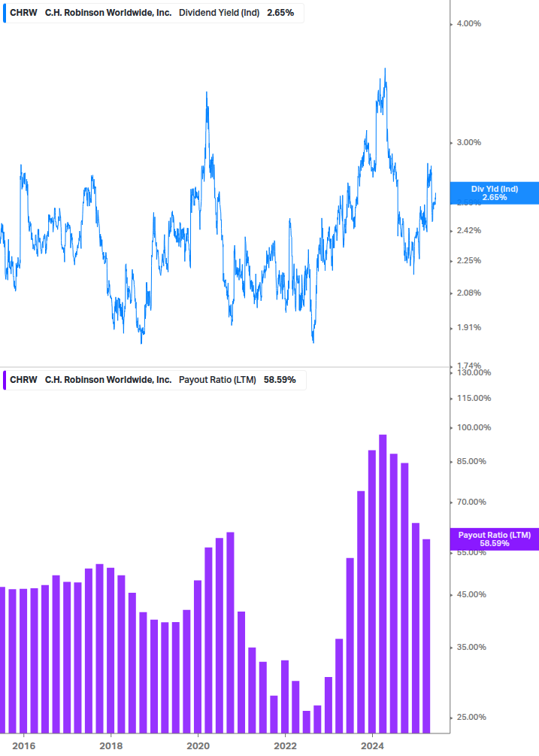Click the 2022 x-axis label
The width and height of the screenshot is (539, 756).
coord(285,746)
